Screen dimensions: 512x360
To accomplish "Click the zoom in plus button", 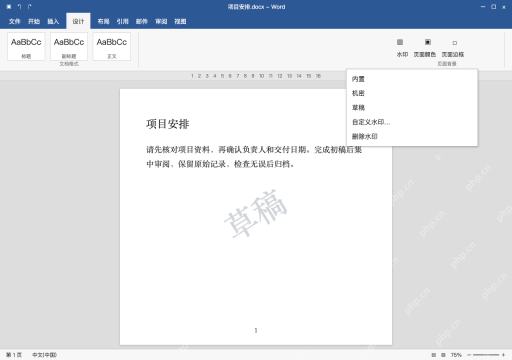I will 503,355.
